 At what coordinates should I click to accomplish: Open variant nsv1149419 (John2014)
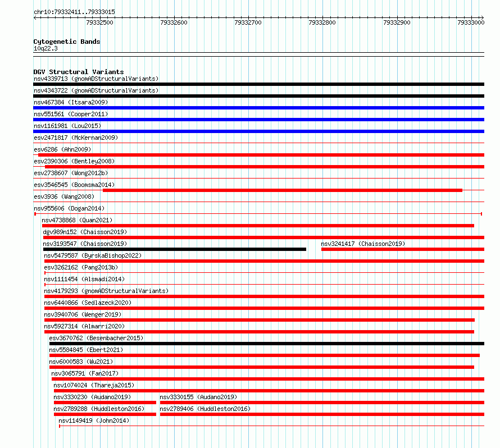94,420
